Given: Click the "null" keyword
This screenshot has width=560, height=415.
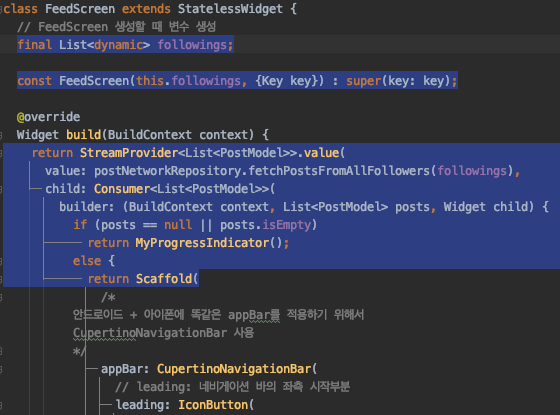Looking at the screenshot, I should coord(178,225).
